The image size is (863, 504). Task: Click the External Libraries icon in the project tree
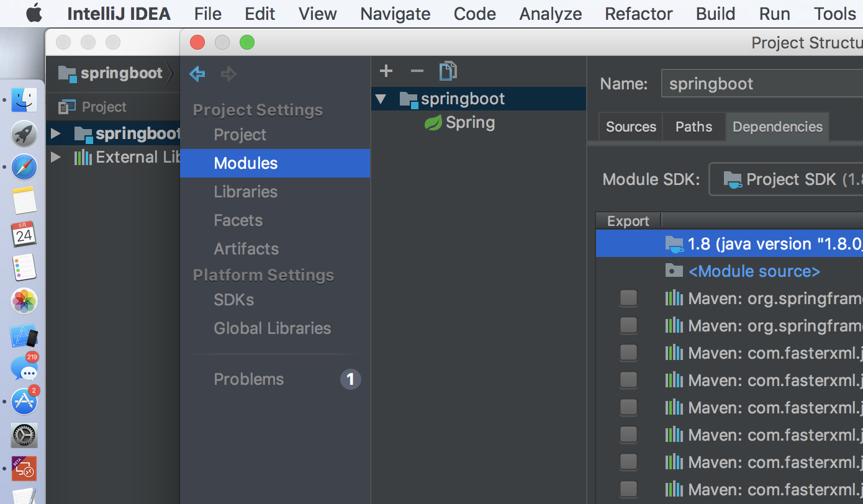click(83, 157)
